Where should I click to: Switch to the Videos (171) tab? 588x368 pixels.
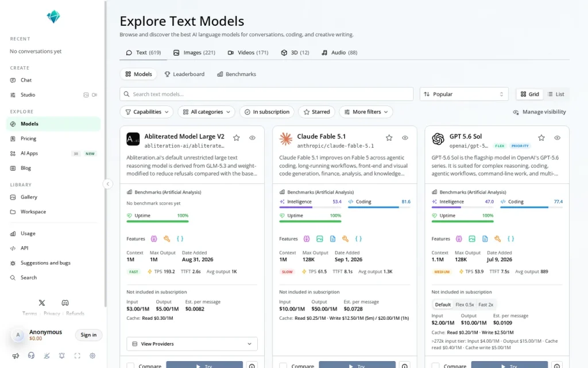coord(248,52)
